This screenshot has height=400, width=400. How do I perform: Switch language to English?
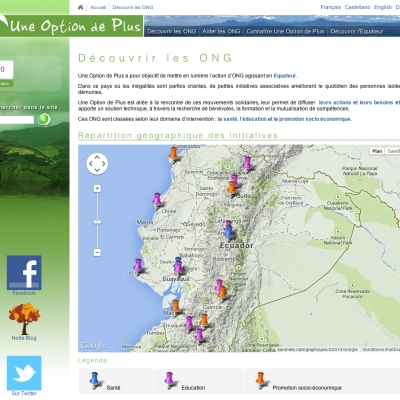pos(383,7)
